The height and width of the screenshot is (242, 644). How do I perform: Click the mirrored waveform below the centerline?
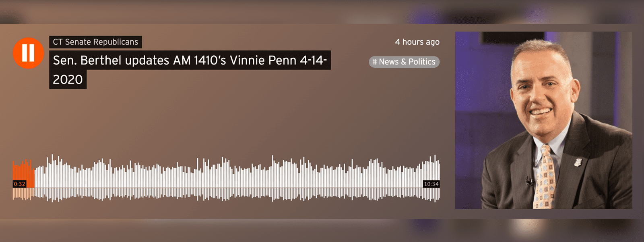[226, 194]
